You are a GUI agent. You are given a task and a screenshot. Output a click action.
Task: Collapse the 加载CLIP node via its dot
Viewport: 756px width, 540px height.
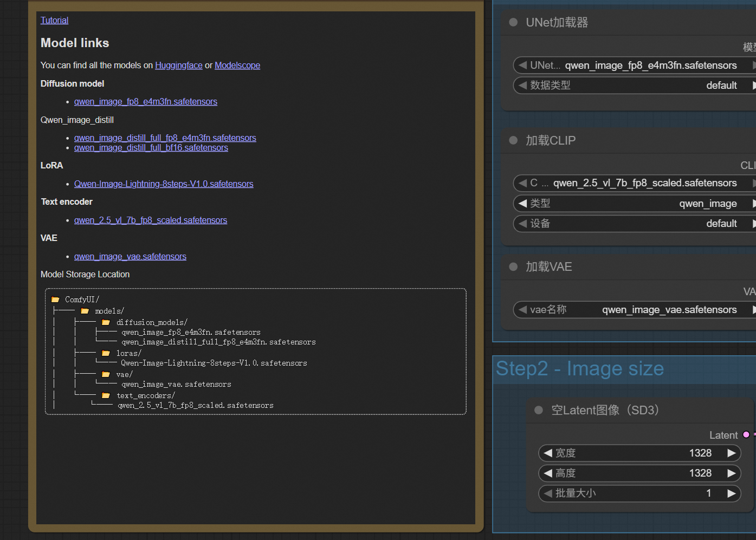click(513, 140)
